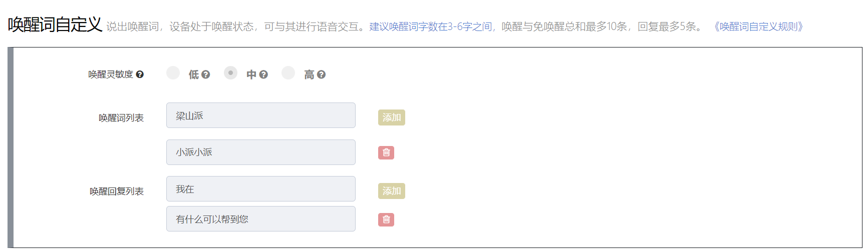Image resolution: width=868 pixels, height=251 pixels.
Task: Focus the 有什么可以帮到您 reply input field
Action: pos(260,219)
